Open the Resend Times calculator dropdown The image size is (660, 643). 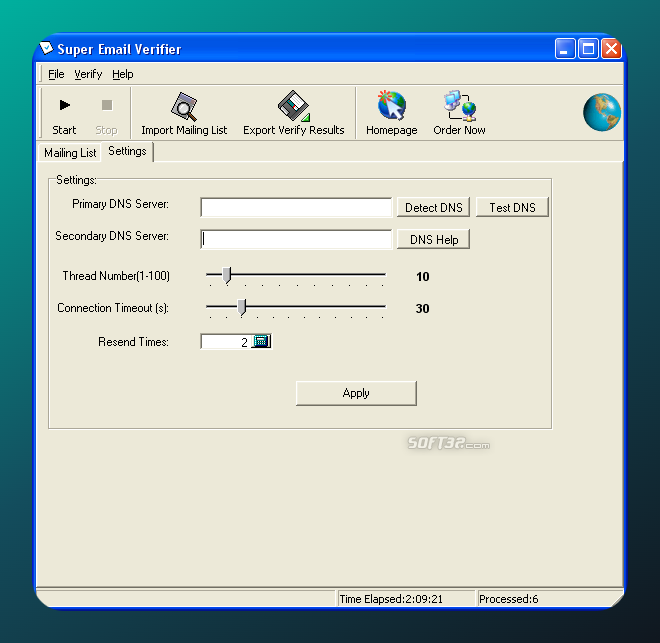point(261,341)
